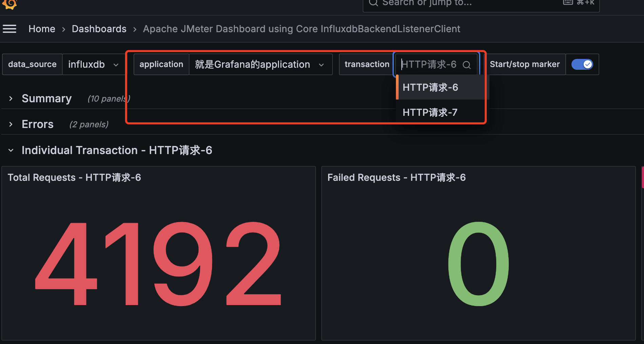Open the data_source influxdb dropdown
Viewport: 644px width, 344px height.
coord(94,64)
